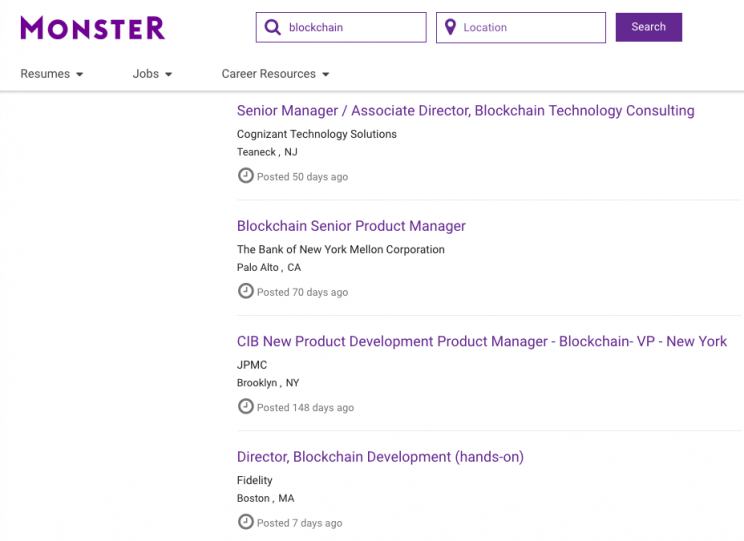Select the Posted 50 days ago text
Viewport: 744px width, 541px height.
click(302, 177)
